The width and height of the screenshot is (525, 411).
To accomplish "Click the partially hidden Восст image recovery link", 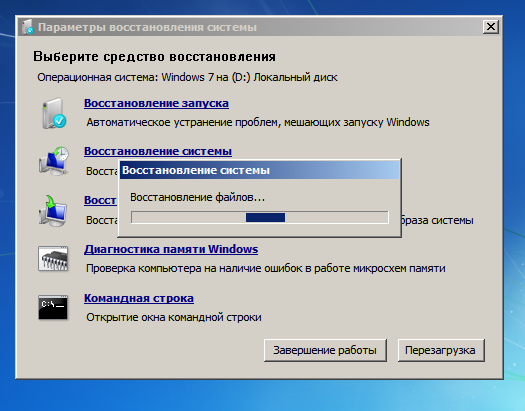I will coord(100,200).
